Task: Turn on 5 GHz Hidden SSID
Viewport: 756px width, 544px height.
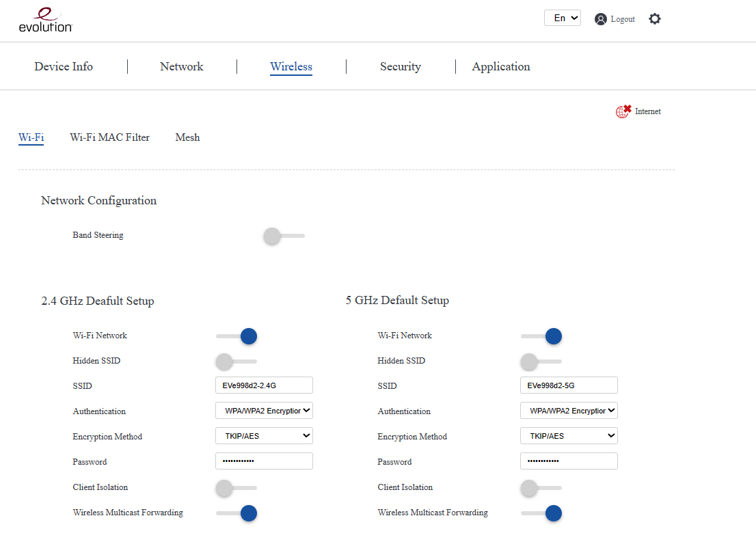Action: click(x=541, y=361)
